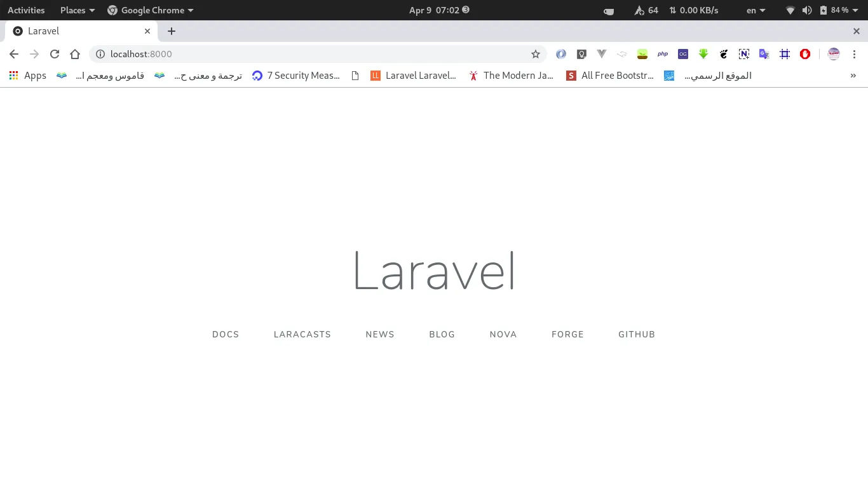Show hidden bookmarks with the double chevron
This screenshot has height=488, width=868.
(853, 76)
